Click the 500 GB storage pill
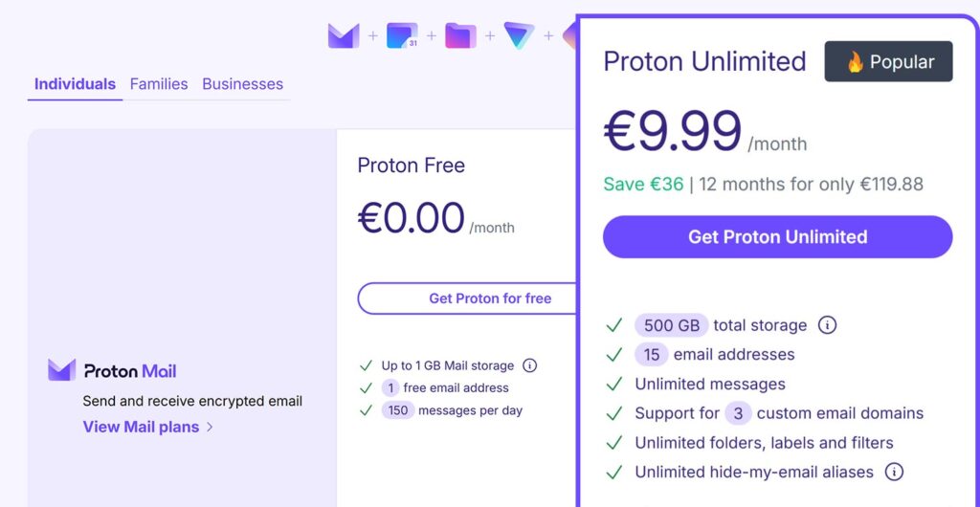Screen dimensions: 980x507 tap(671, 325)
